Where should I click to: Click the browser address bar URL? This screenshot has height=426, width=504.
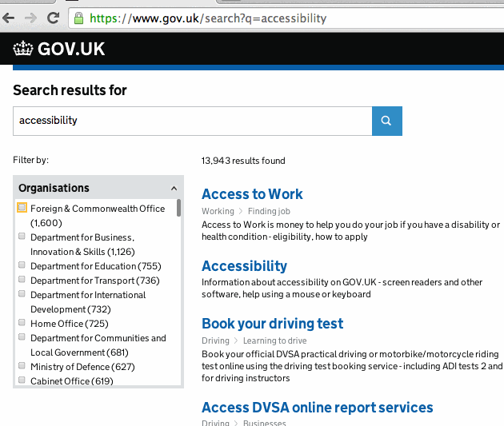[208, 18]
